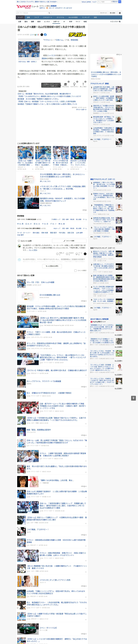
Task: Open マイページ link
Action: point(103,13)
